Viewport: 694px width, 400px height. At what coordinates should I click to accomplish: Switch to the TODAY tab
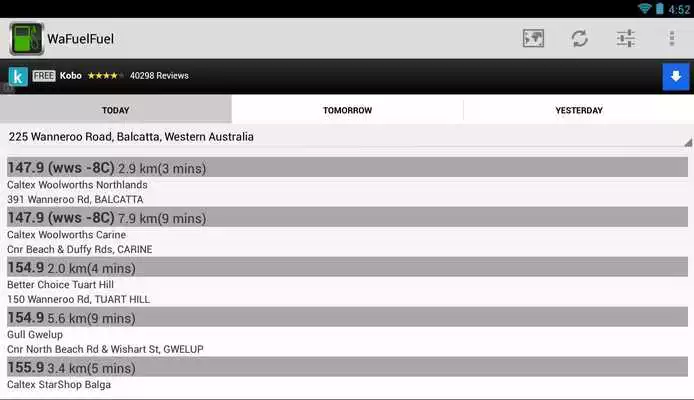coord(116,110)
